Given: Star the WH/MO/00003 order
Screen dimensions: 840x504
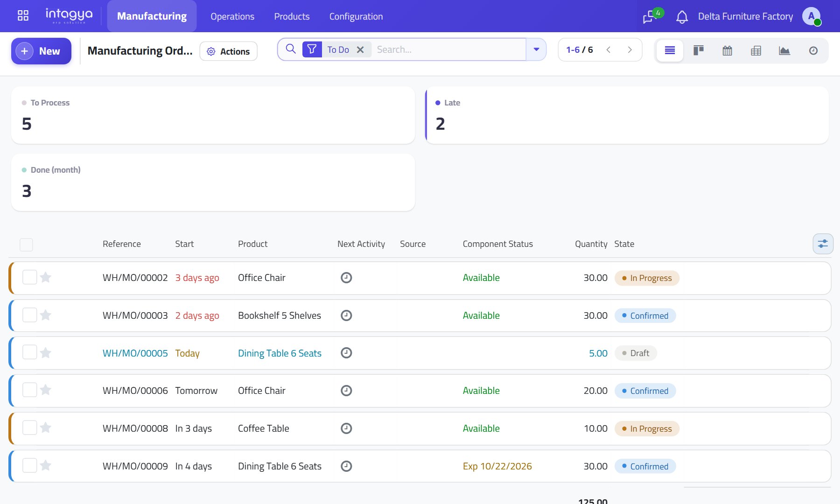Looking at the screenshot, I should (46, 315).
